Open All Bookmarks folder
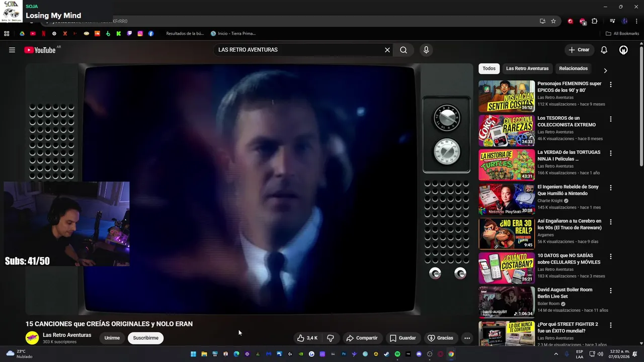The width and height of the screenshot is (644, 362). (x=622, y=34)
